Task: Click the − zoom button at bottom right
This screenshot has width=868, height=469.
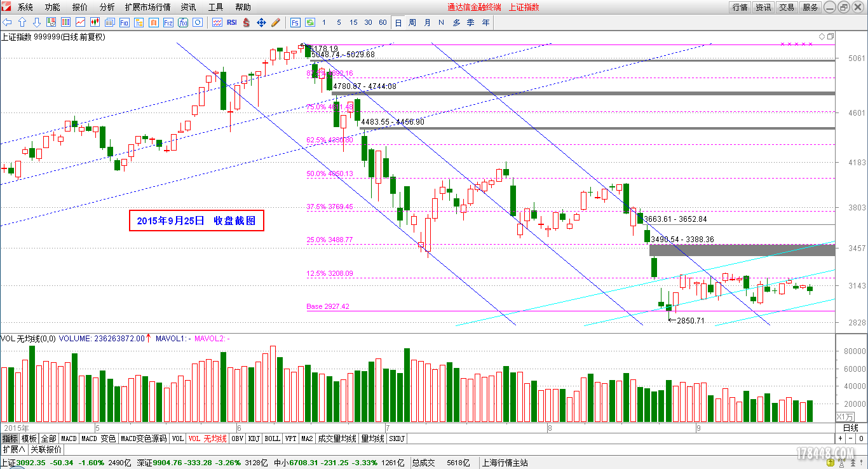Action: point(851,438)
